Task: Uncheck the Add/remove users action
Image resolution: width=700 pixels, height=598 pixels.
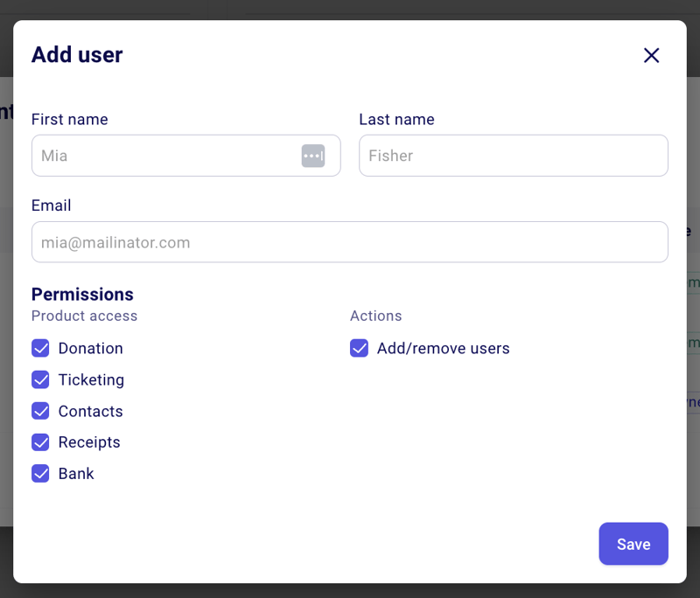Action: (359, 348)
